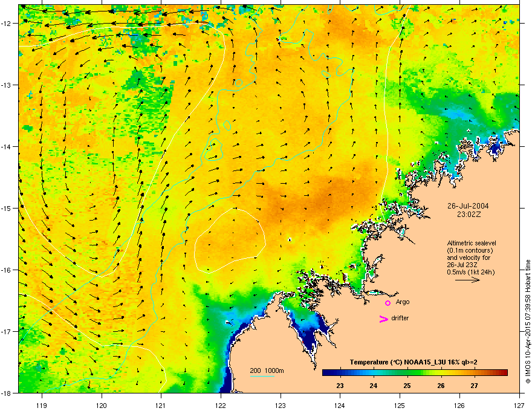Image resolution: width=532 pixels, height=411 pixels.
Task: Click the temperature color bar
Action: [415, 372]
